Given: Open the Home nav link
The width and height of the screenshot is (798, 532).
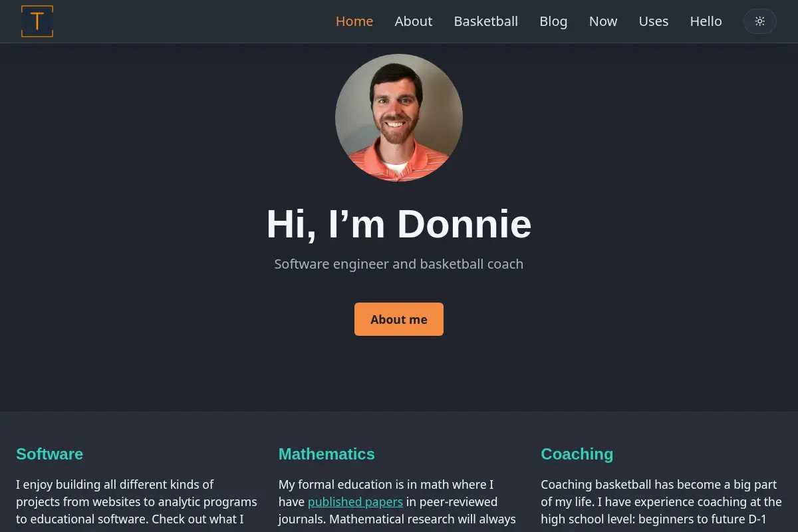Looking at the screenshot, I should click(x=354, y=21).
